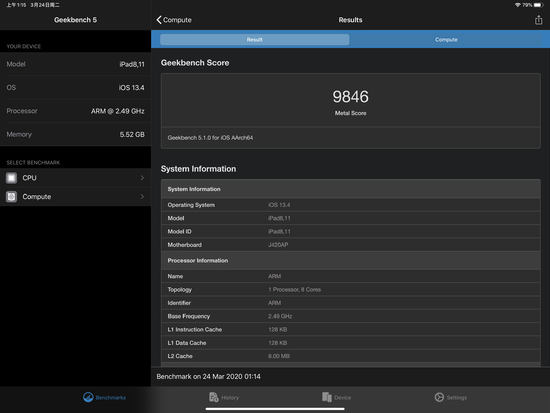The width and height of the screenshot is (550, 413).
Task: Tap the Identifier ARM row
Action: [350, 303]
